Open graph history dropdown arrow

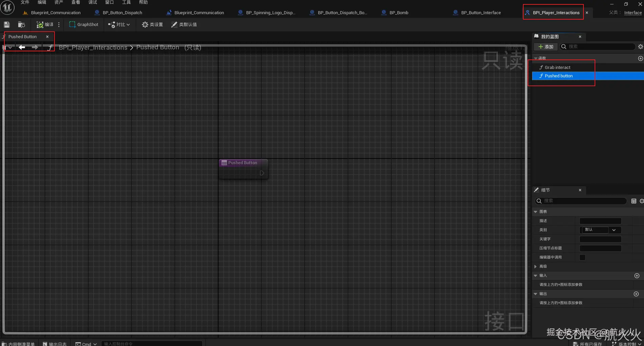(x=10, y=47)
